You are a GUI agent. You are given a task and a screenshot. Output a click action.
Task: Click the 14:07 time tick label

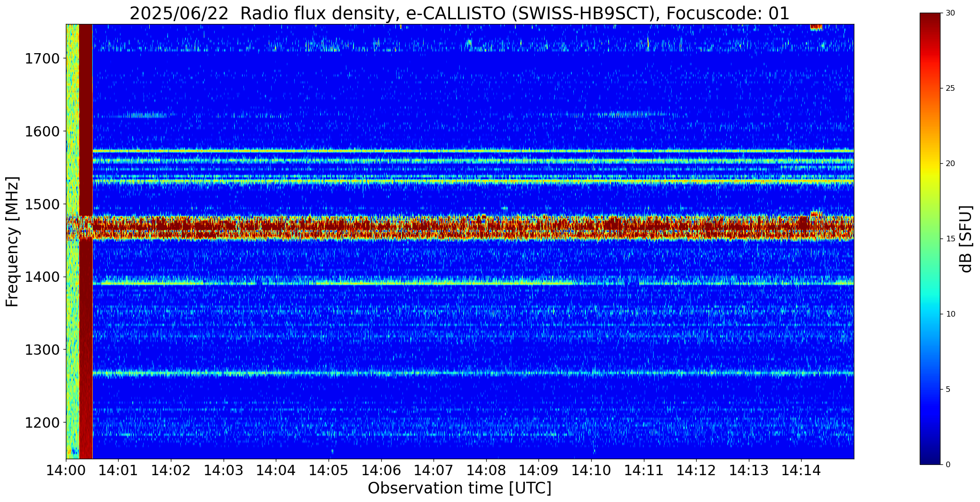pos(434,470)
